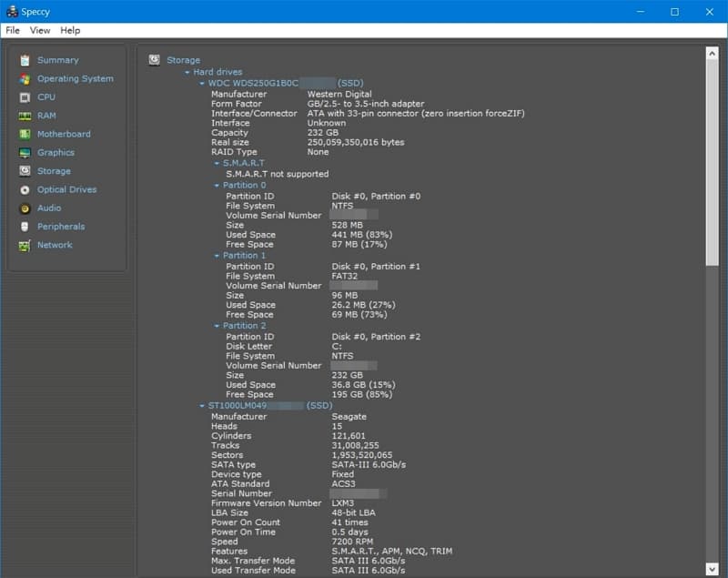
Task: Select the Motherboard icon in the sidebar
Action: (x=25, y=134)
